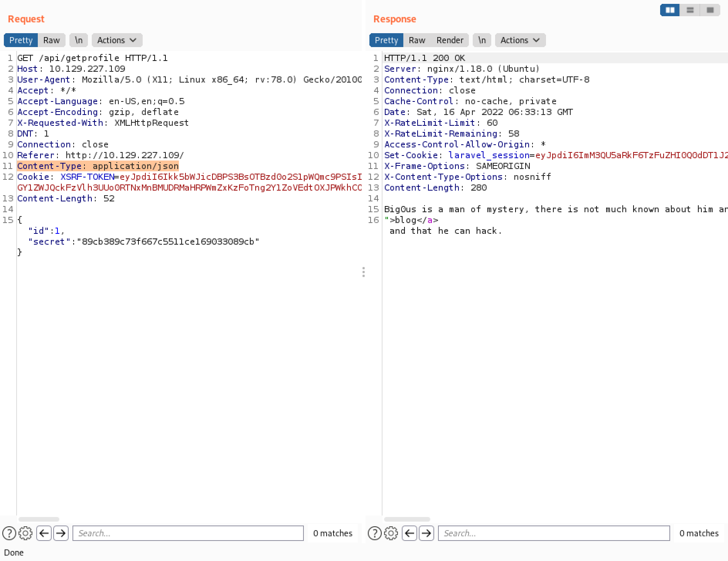Open the Request Actions dropdown

pyautogui.click(x=117, y=40)
